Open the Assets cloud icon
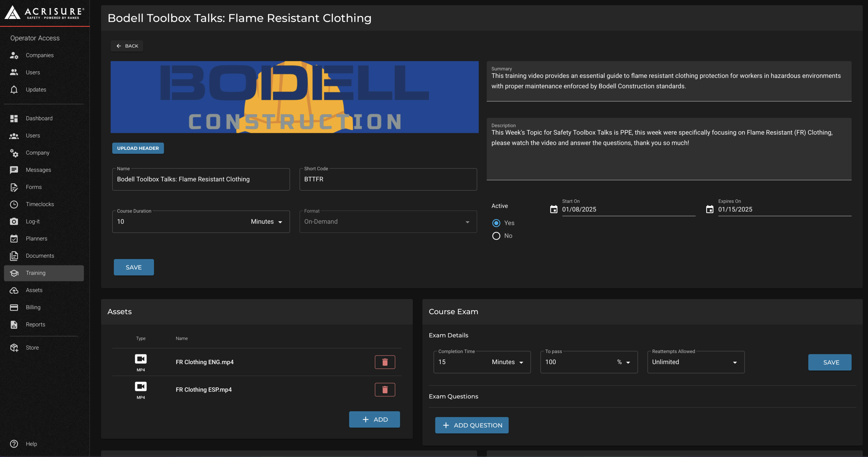The width and height of the screenshot is (868, 457). [x=14, y=290]
